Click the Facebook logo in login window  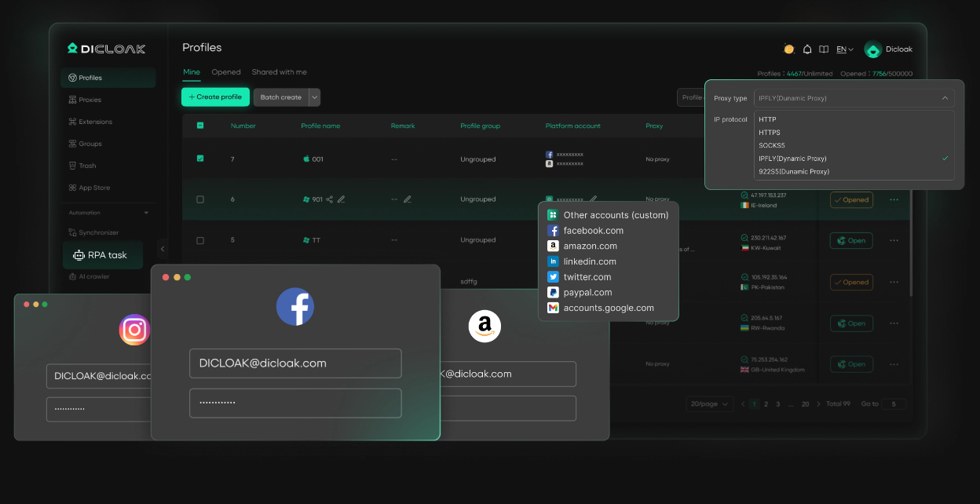click(295, 307)
